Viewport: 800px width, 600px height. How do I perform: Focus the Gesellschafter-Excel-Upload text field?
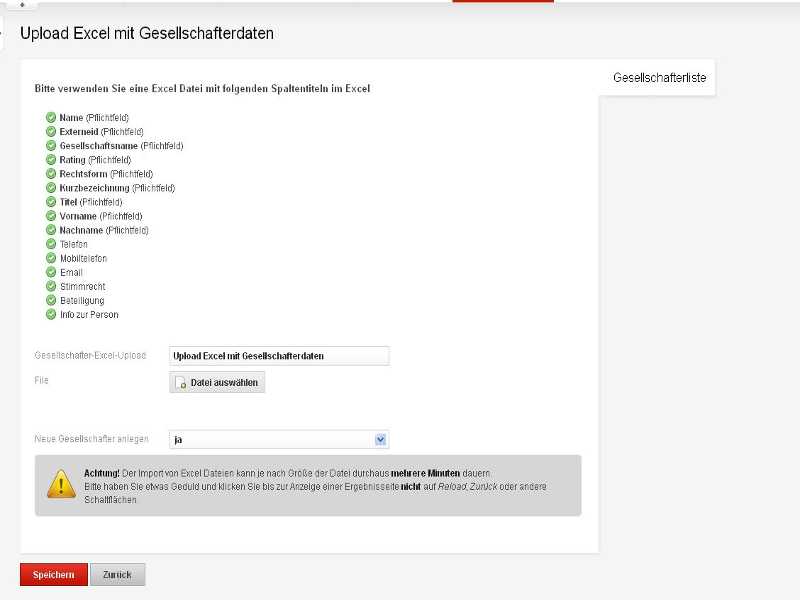(279, 356)
